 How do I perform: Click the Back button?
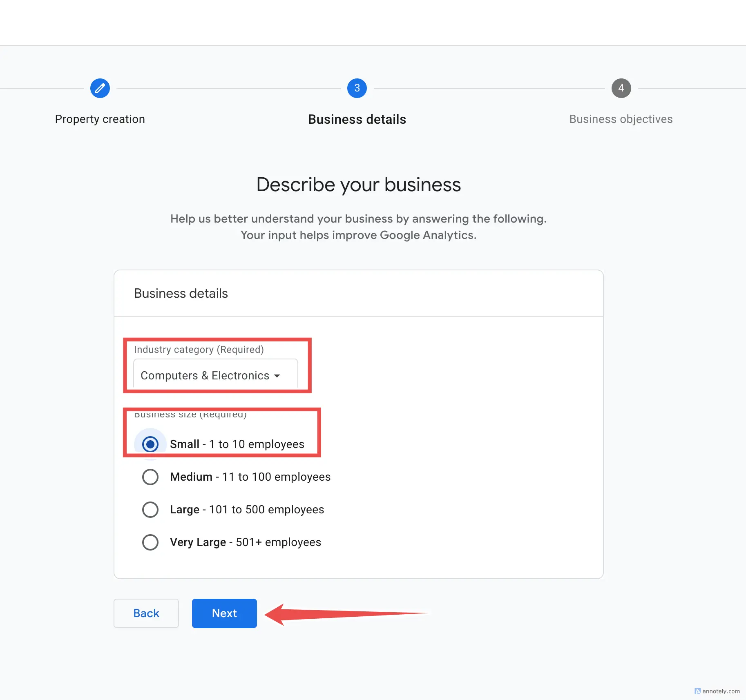point(146,613)
